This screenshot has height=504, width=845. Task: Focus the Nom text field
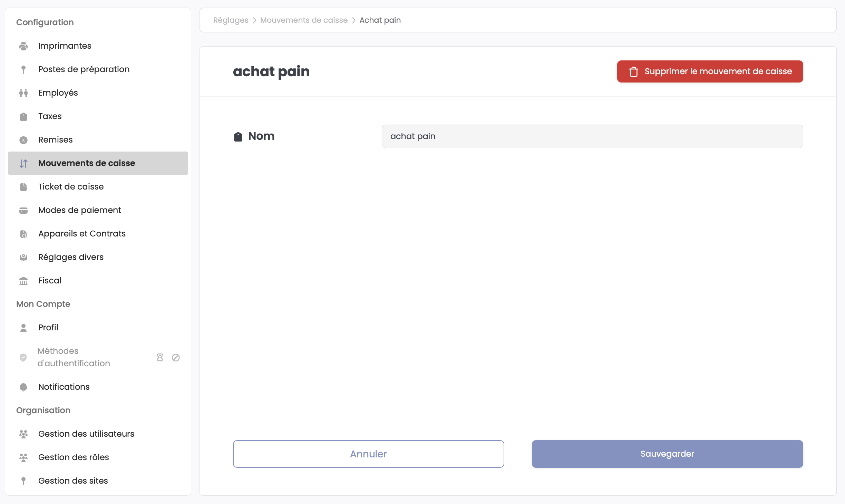(x=592, y=136)
